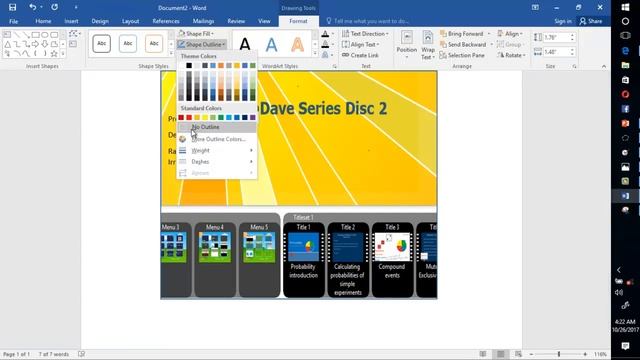This screenshot has height=360, width=640.
Task: Go to the Design tab
Action: pos(100,21)
